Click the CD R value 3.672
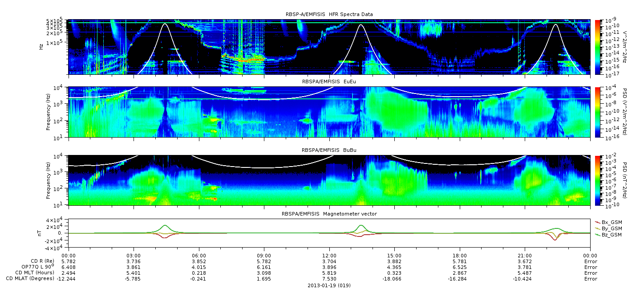The image size is (644, 293). pos(525,261)
